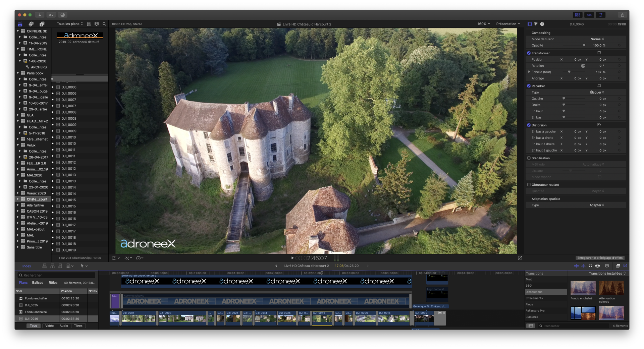
Task: Open the viewer zoom 160% dropdown
Action: point(484,24)
